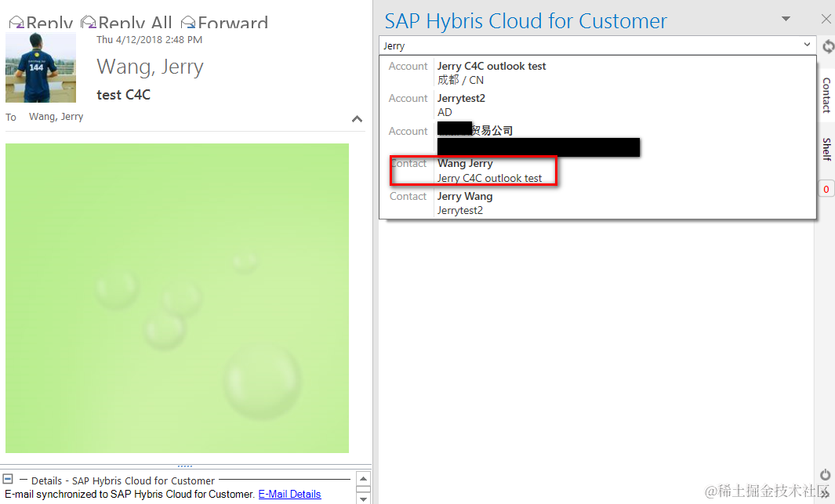Open the add-in pane options arrow
835x504 pixels.
click(786, 19)
